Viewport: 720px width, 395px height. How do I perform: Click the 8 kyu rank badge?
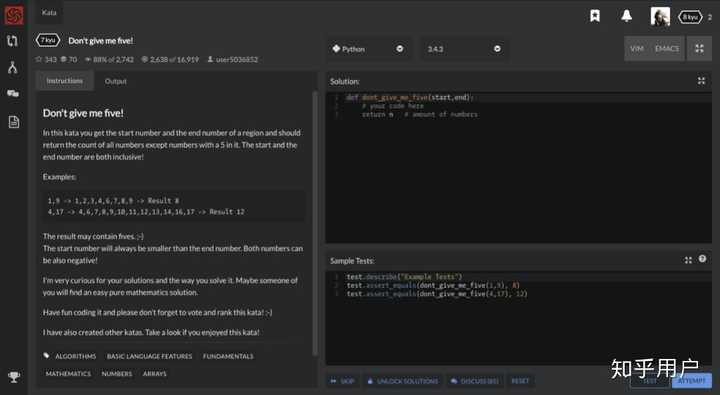(690, 17)
